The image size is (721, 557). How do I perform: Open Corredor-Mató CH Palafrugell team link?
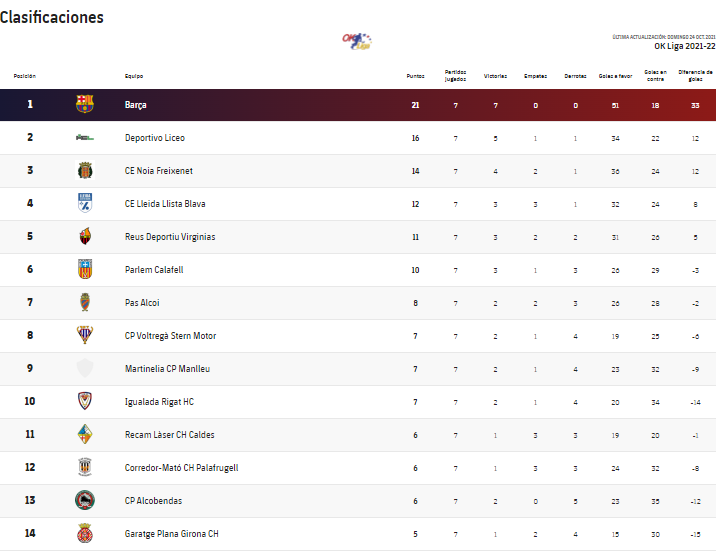click(181, 468)
